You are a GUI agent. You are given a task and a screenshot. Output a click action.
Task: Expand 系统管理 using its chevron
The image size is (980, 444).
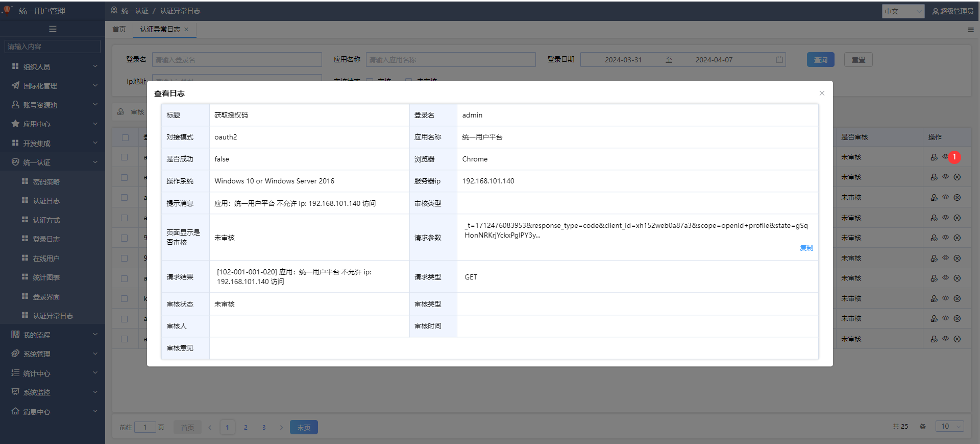coord(95,354)
